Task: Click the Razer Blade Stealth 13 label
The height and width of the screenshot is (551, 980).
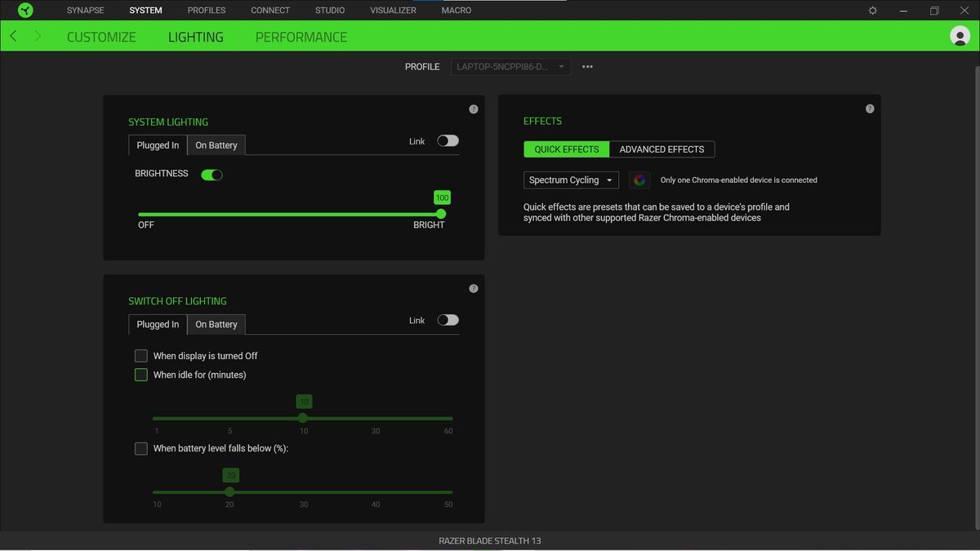Action: (490, 540)
